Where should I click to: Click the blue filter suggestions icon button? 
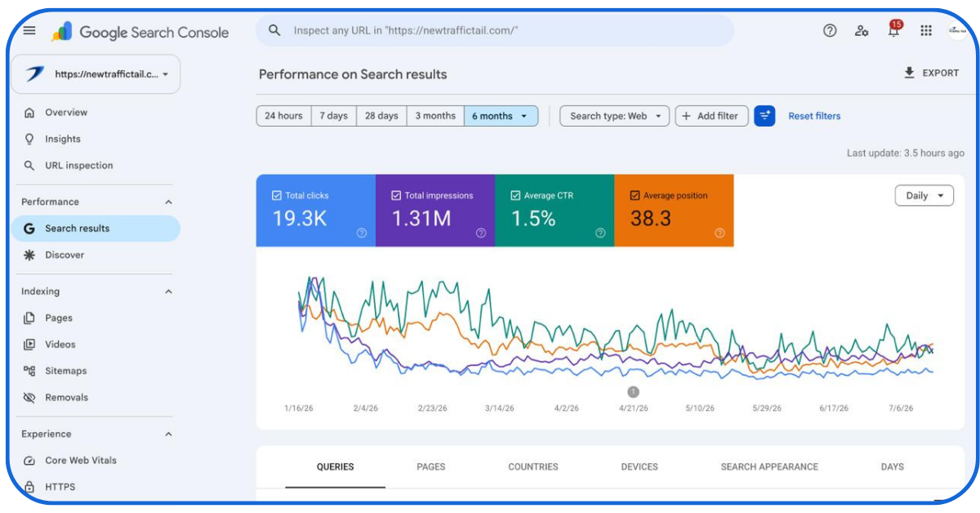tap(764, 116)
